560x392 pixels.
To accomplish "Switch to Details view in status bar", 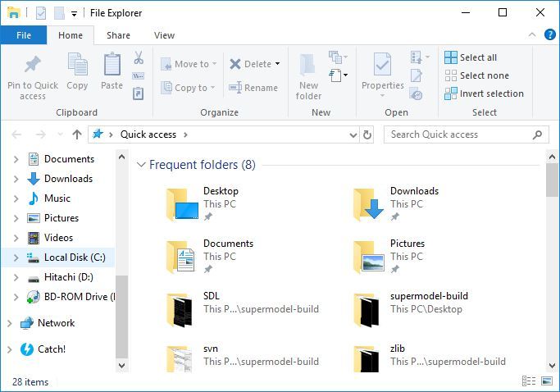I will click(x=529, y=381).
